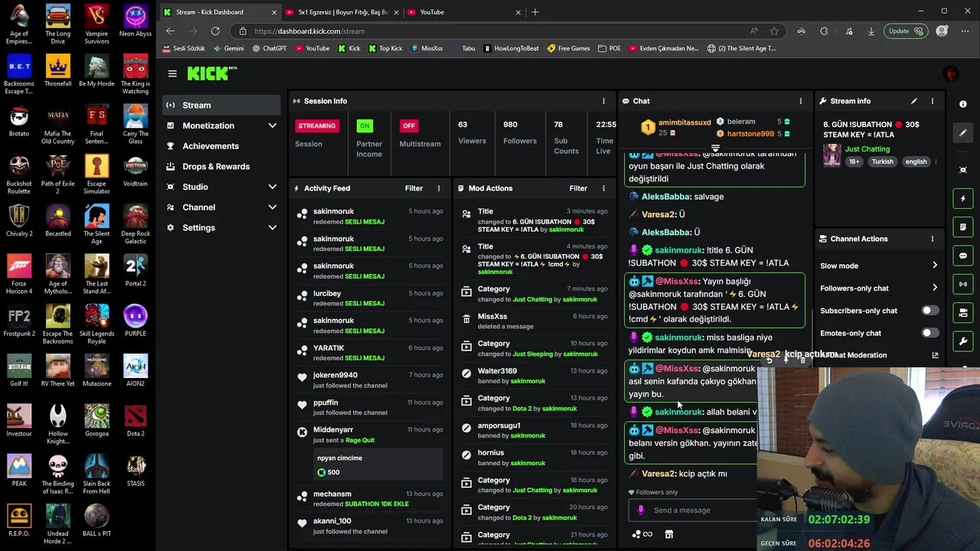
Task: Open the ChatGPT bookmark
Action: [x=269, y=48]
